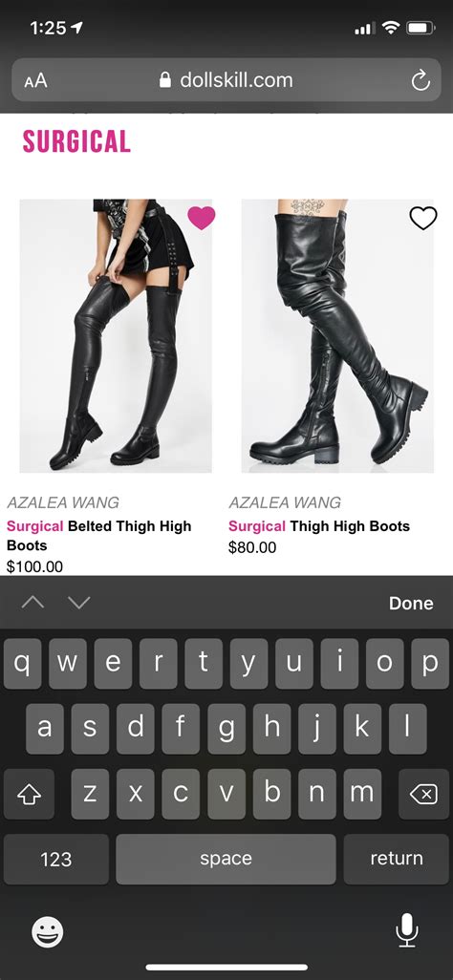Screen dimensions: 453x980
Task: Toggle the shift key on keyboard
Action: (29, 795)
